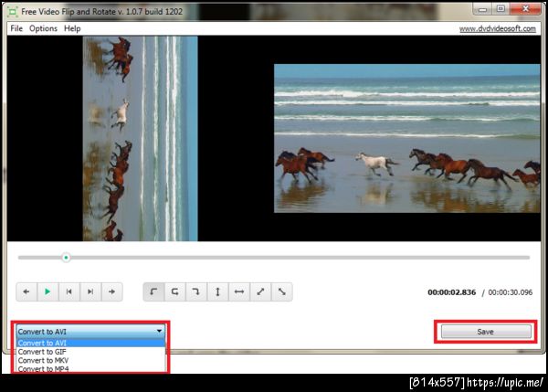Jump to the previous frame
Viewport: 548px width, 392px height.
pyautogui.click(x=68, y=291)
